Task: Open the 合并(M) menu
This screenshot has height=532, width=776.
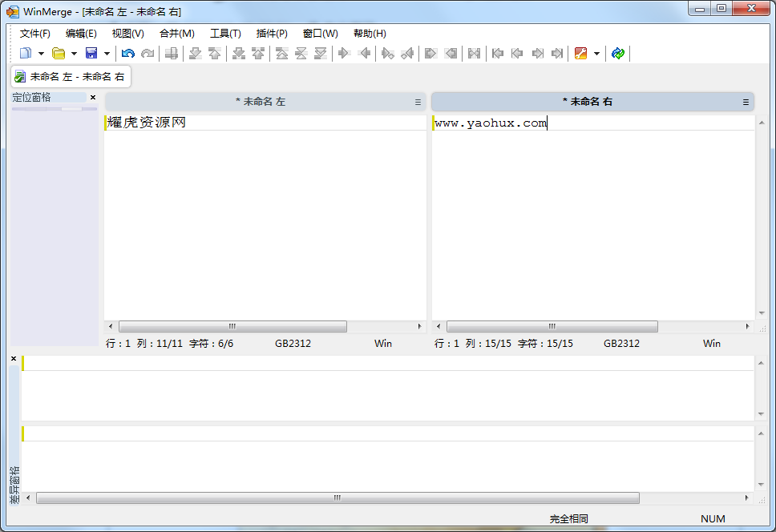Action: point(176,34)
